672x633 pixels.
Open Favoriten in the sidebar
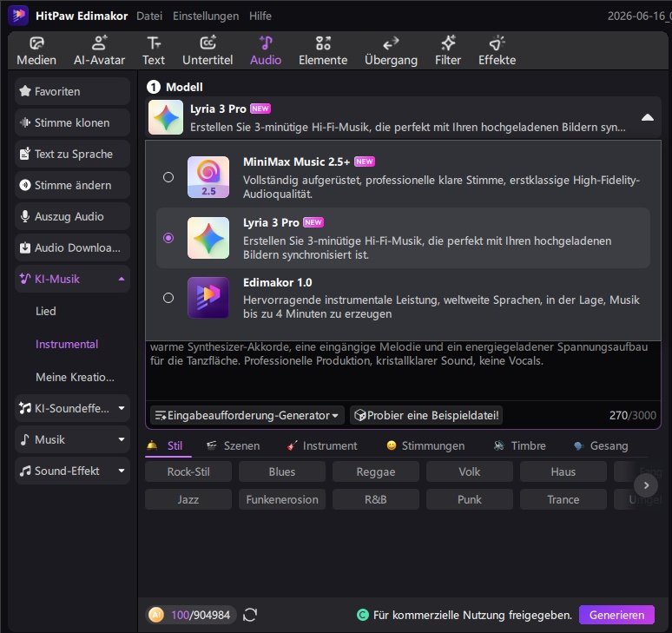[72, 91]
